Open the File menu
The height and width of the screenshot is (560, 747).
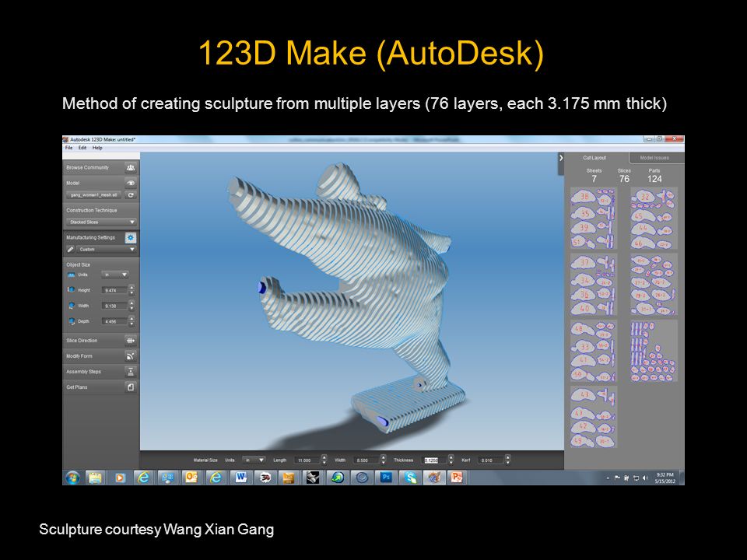[x=69, y=148]
